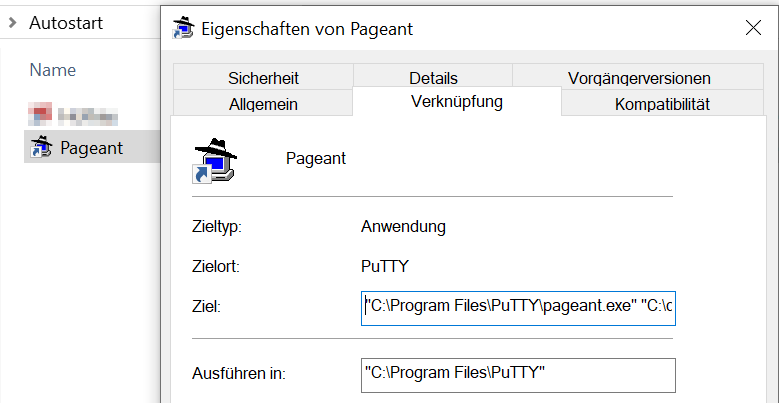Focus the Ausführen in text field
The height and width of the screenshot is (403, 779).
click(x=518, y=375)
